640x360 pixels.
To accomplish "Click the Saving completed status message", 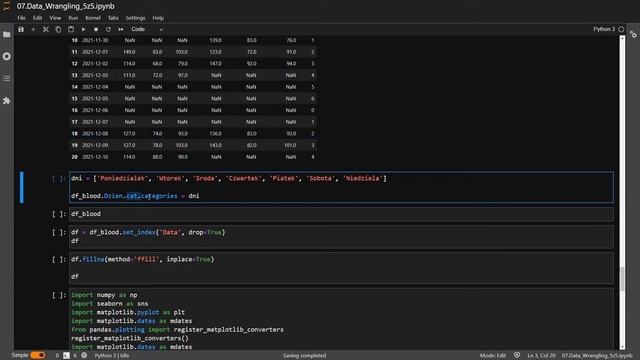I will point(304,356).
